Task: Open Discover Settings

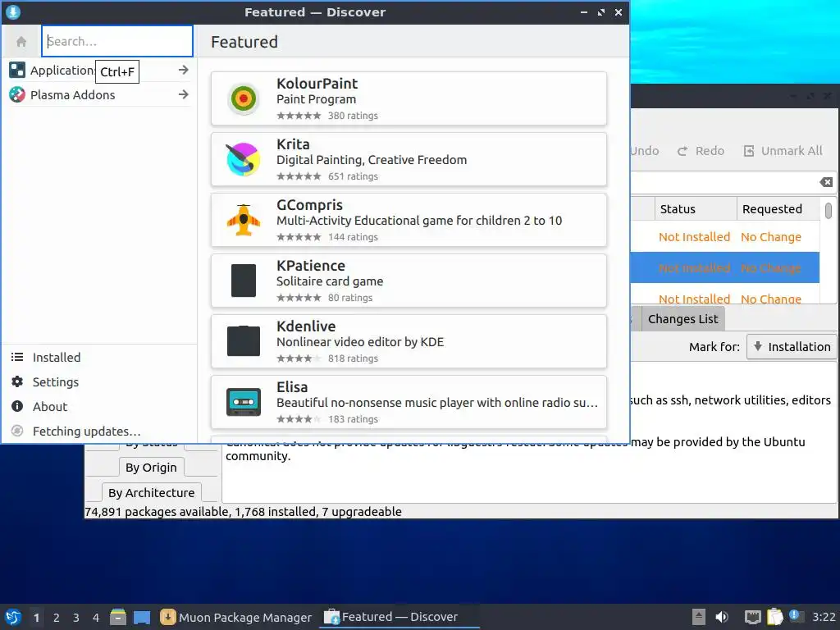Action: [99, 382]
